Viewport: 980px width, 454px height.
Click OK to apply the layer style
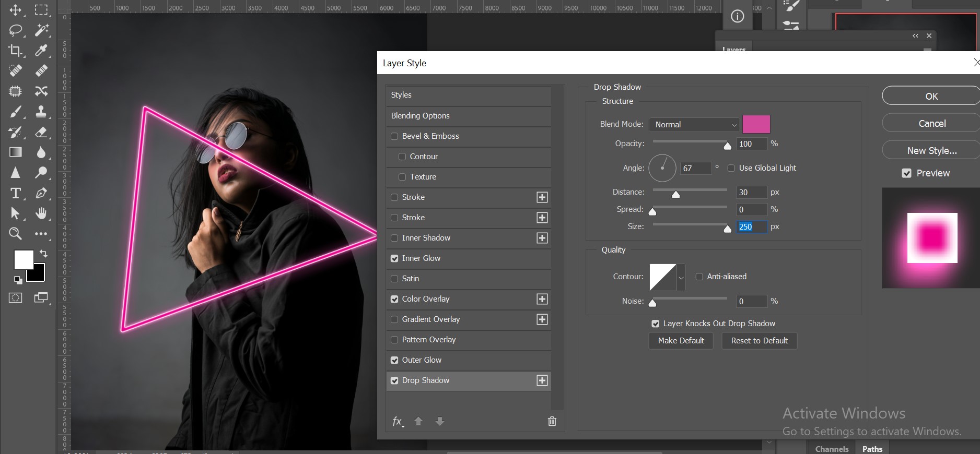click(x=931, y=96)
